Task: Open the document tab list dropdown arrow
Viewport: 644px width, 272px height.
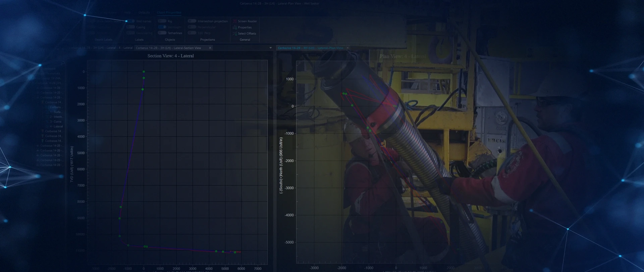Action: (x=271, y=48)
